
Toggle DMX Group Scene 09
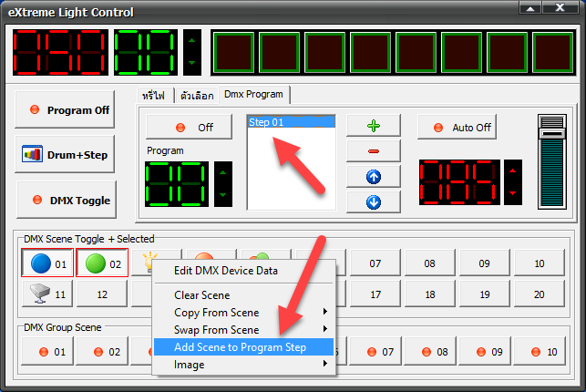[484, 352]
